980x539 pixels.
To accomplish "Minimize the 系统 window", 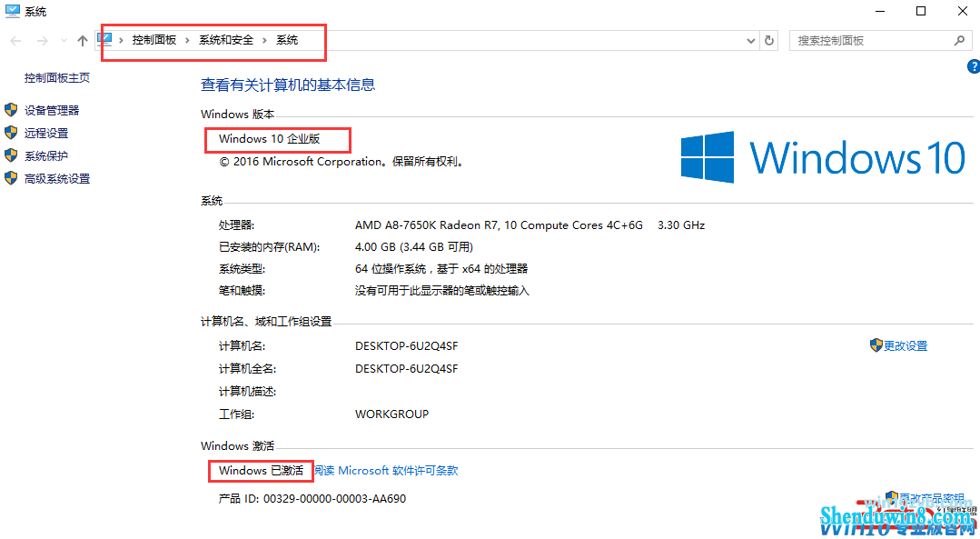I will point(880,11).
